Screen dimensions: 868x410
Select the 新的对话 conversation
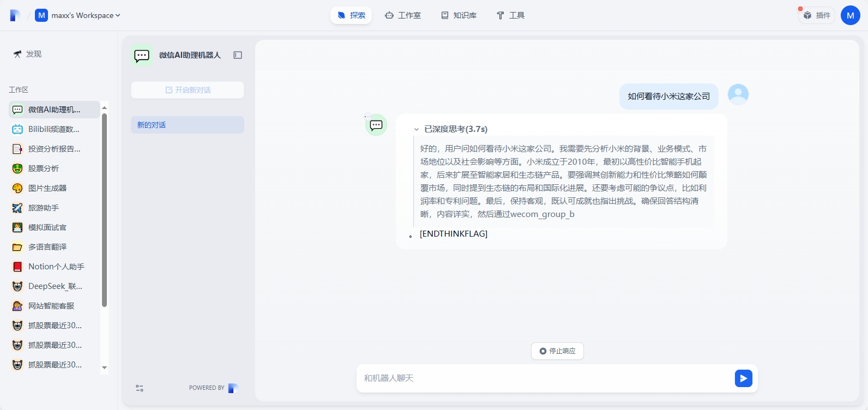tap(188, 125)
